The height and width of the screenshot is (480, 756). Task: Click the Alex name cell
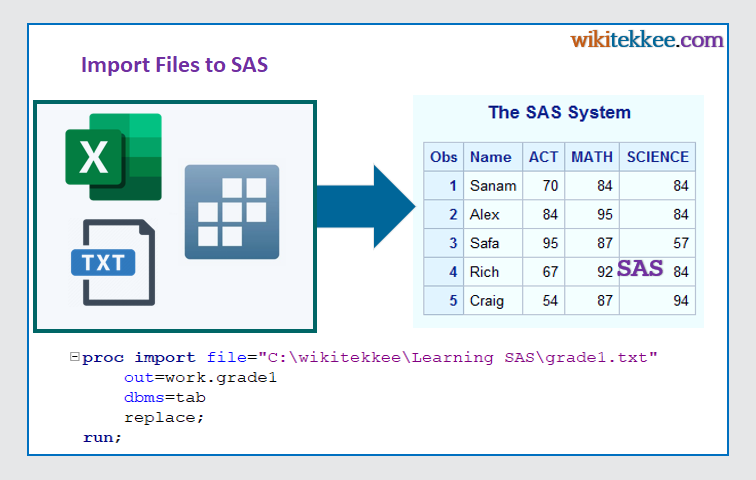tap(484, 214)
